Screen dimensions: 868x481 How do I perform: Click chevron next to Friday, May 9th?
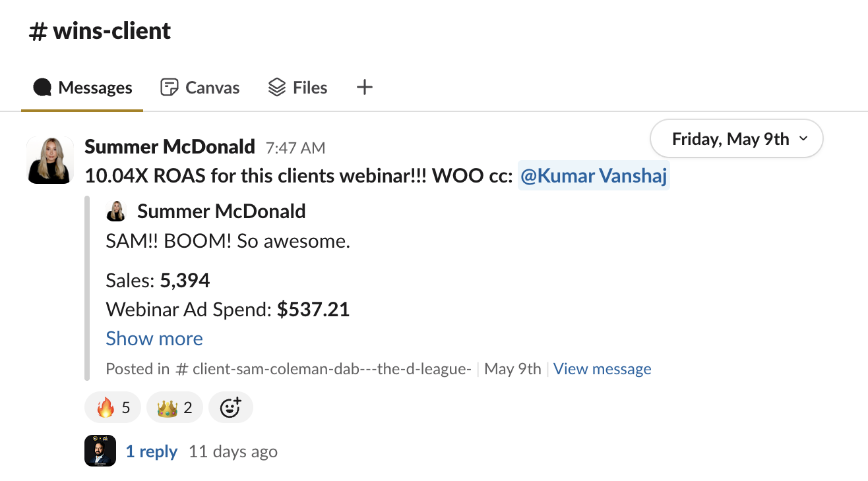tap(803, 139)
